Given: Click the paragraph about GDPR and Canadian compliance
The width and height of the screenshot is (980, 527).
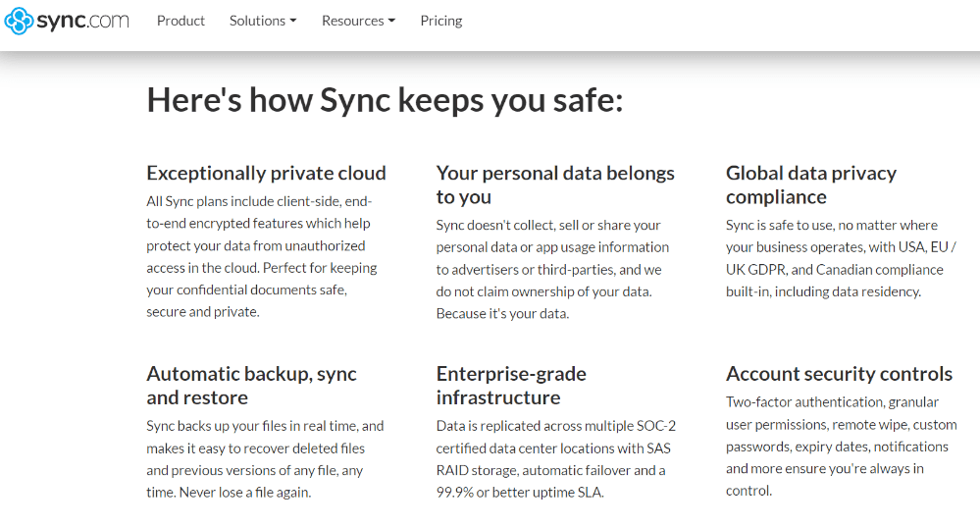Looking at the screenshot, I should [841, 258].
